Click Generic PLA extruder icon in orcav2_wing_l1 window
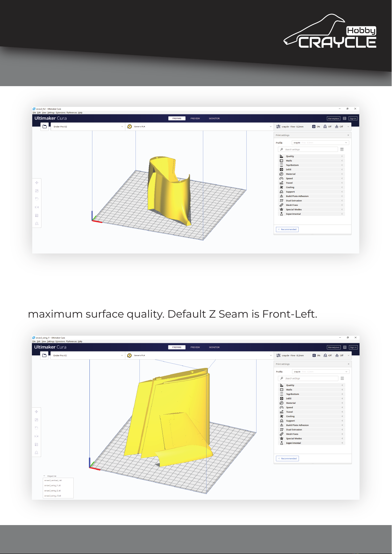Screen dimensions: 392x554 click(x=130, y=355)
